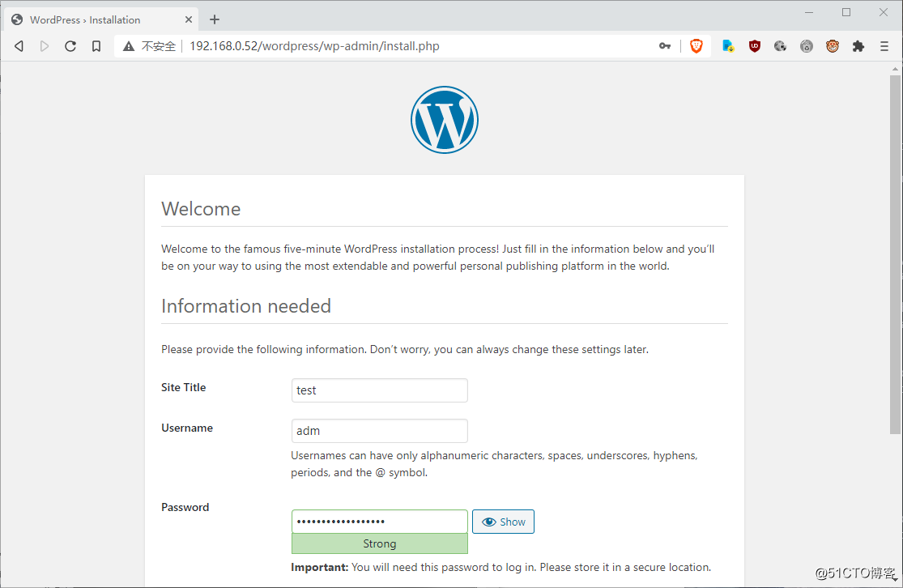
Task: Click the 'Important:' password notice text
Action: point(500,567)
